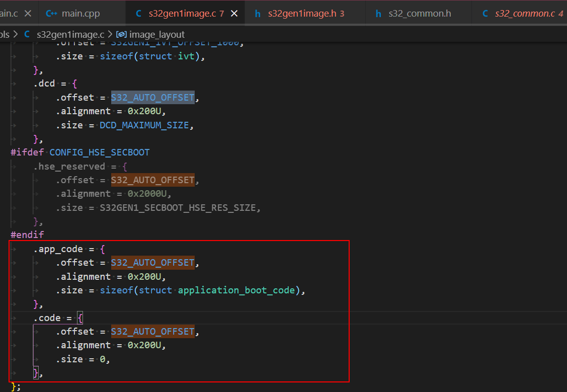
Task: Click the first breadcrumb separator chevron
Action: tap(15, 34)
